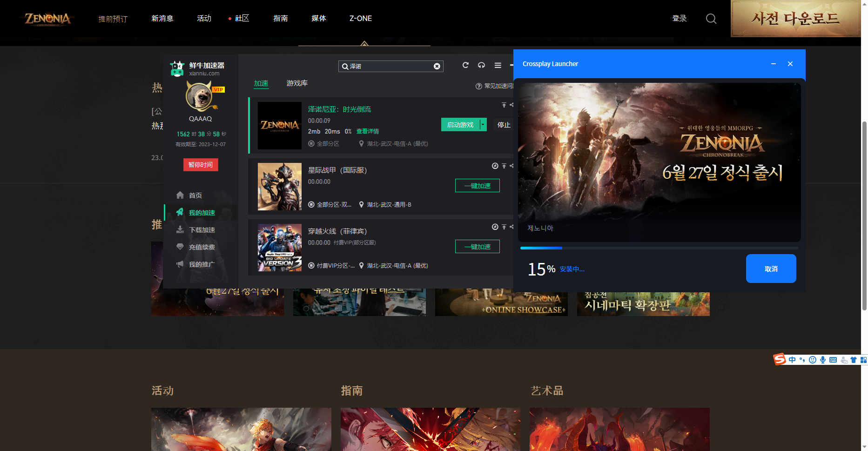Image resolution: width=868 pixels, height=451 pixels.
Task: Open 新消息 website menu
Action: [162, 19]
